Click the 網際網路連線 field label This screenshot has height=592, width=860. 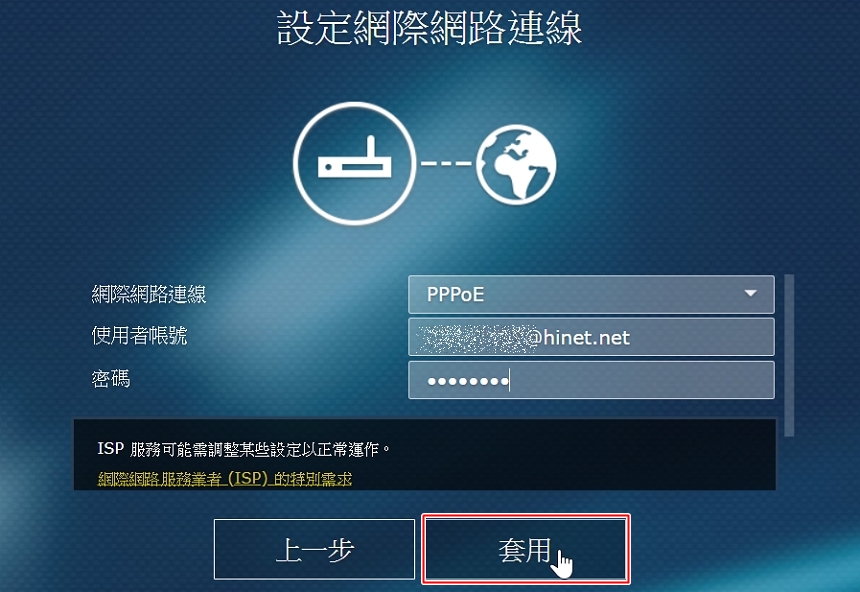pos(149,294)
